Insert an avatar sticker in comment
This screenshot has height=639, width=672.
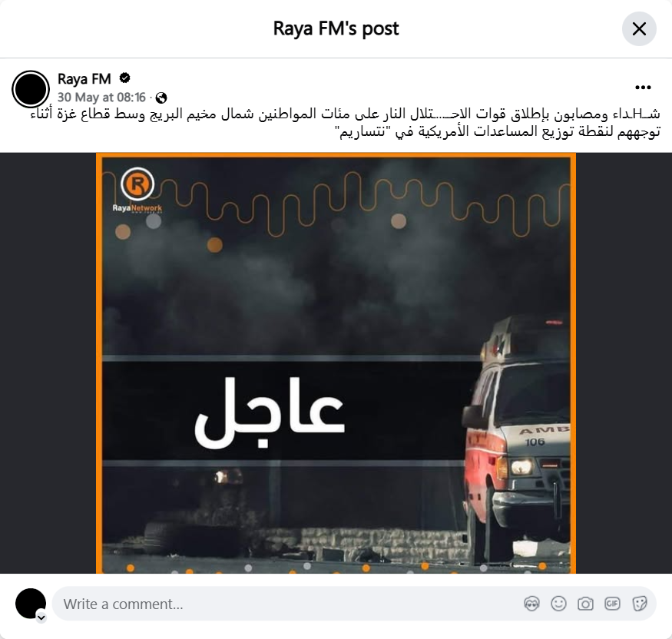pos(532,604)
